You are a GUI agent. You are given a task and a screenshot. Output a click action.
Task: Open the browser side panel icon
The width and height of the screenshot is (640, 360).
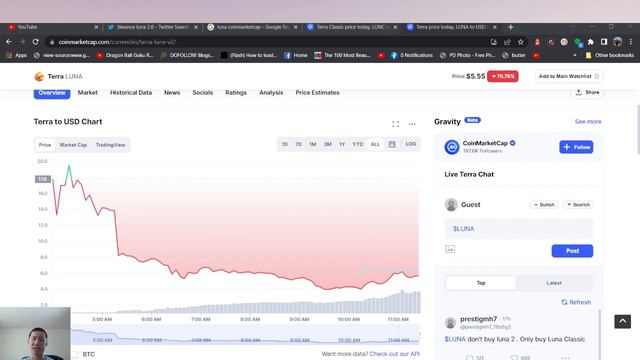pos(604,42)
